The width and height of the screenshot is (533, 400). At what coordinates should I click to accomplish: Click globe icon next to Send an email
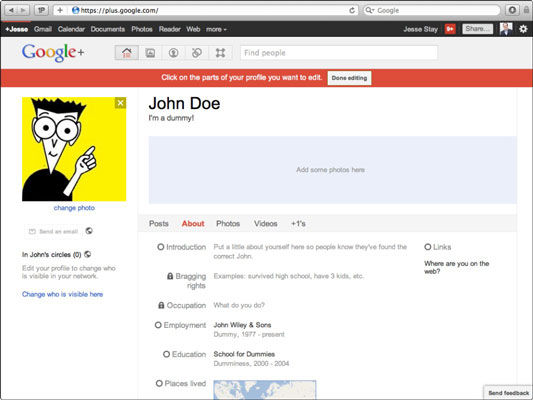(89, 231)
